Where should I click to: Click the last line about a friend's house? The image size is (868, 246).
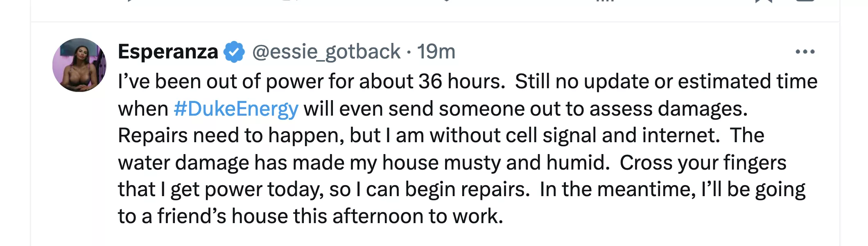point(310,216)
